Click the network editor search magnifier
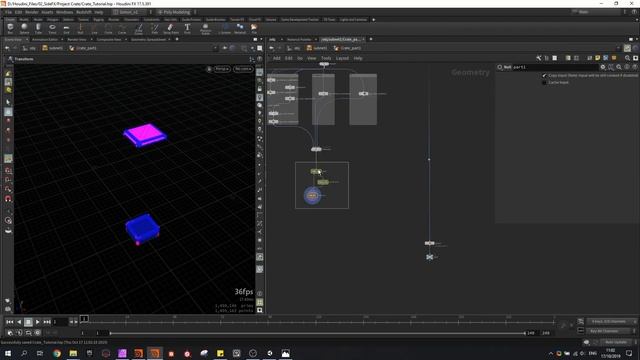 [627, 58]
